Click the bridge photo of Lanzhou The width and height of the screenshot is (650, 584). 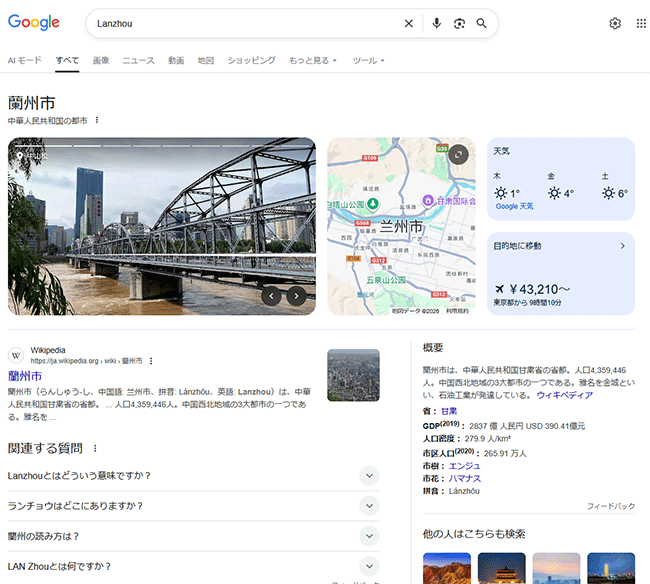tap(162, 226)
